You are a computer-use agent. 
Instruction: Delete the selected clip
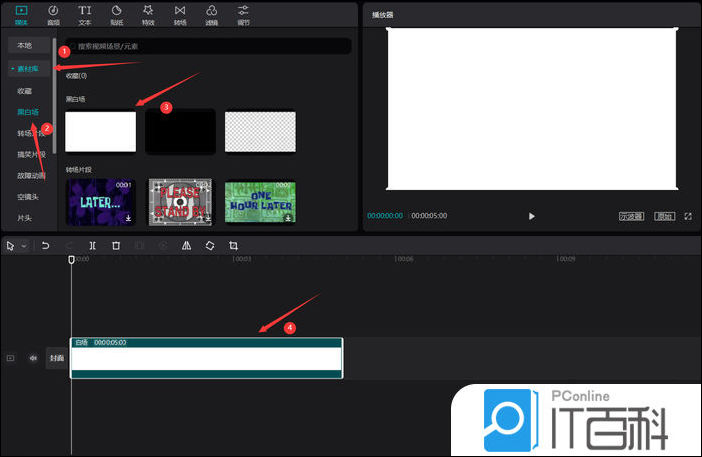click(x=116, y=245)
